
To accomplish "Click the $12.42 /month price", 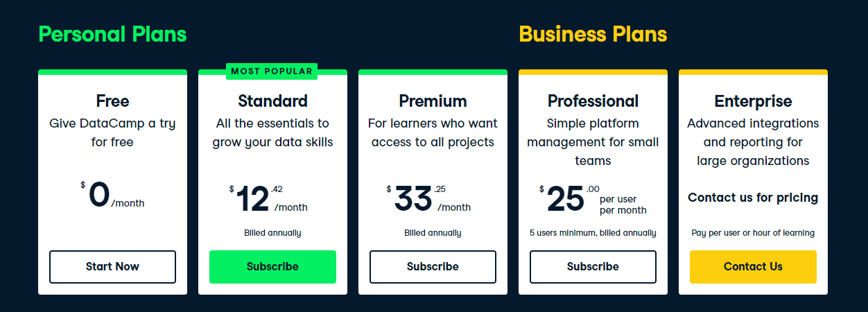I will [x=269, y=199].
